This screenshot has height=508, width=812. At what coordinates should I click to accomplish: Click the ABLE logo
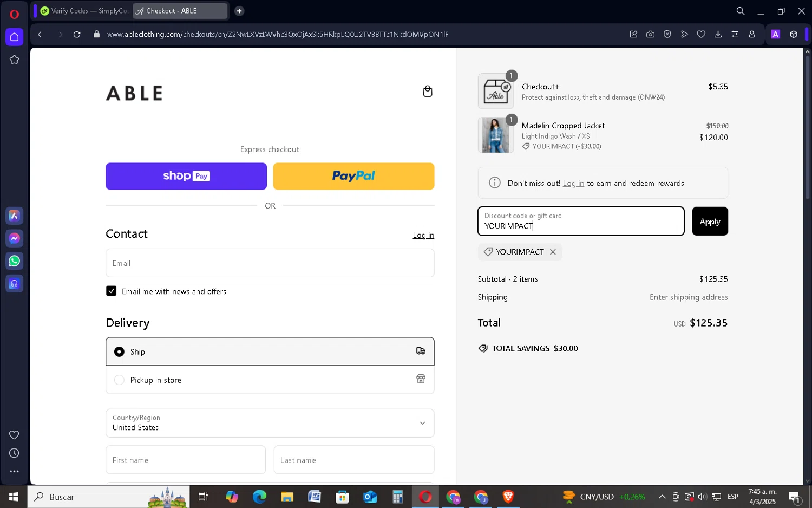pyautogui.click(x=134, y=93)
